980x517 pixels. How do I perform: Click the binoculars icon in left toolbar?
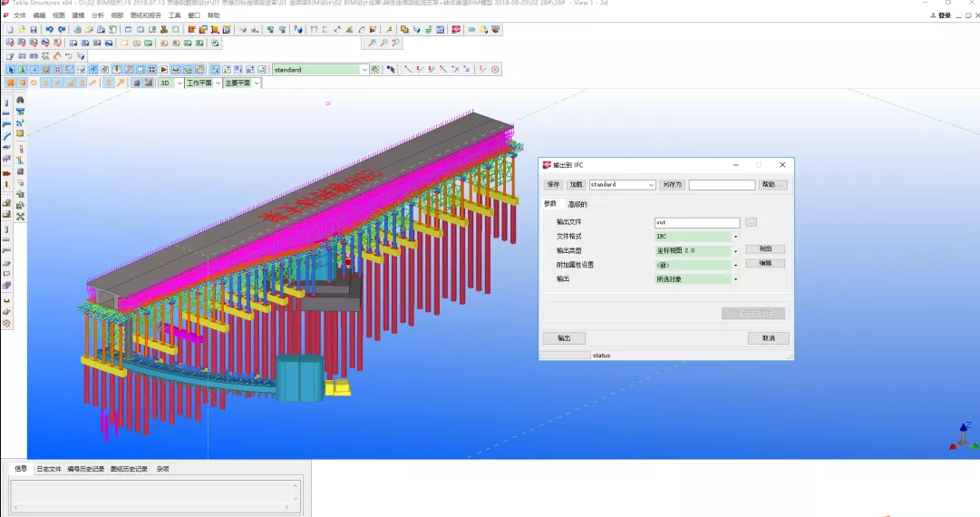coord(20,100)
